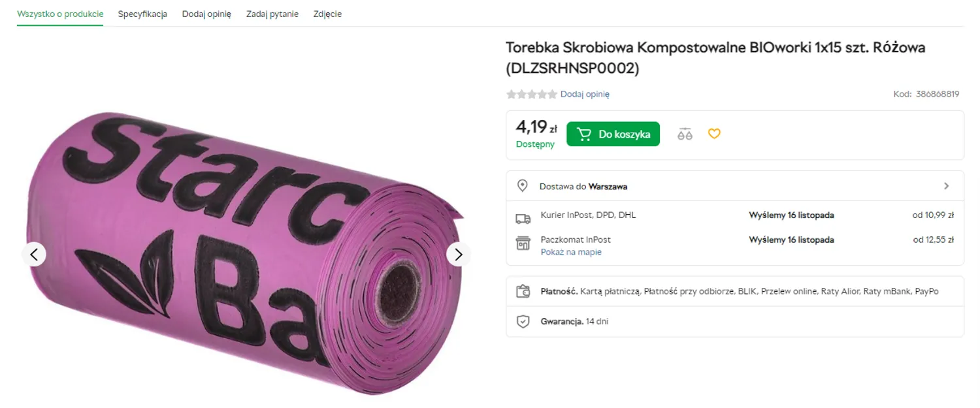
Task: Go to the Zdjęcie tab
Action: coord(327,14)
